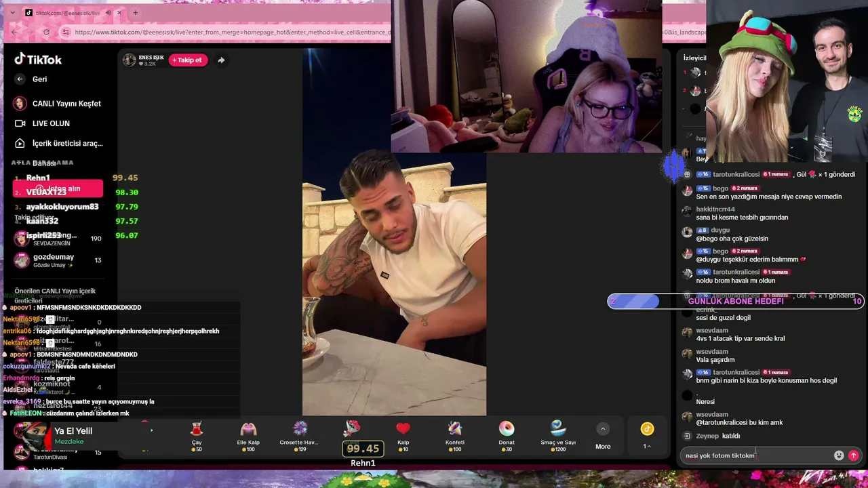Select LIVE OLUN in the sidebar
Viewport: 868px width, 488px height.
point(42,123)
